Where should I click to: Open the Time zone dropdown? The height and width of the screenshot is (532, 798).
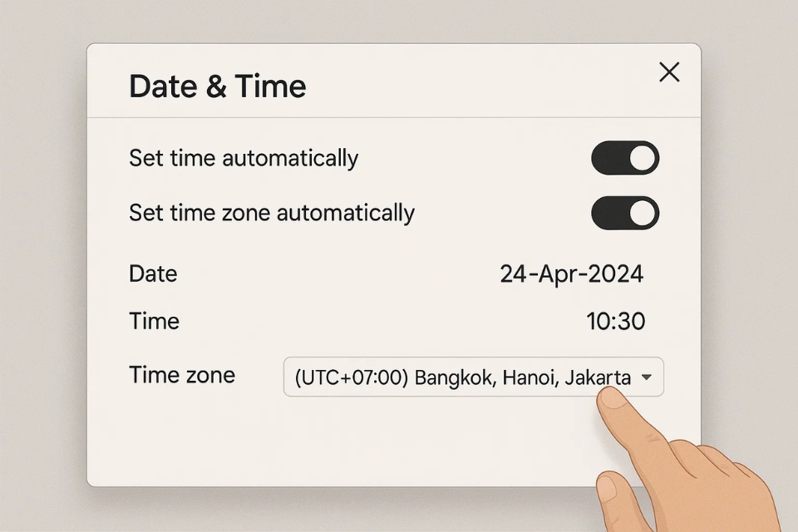point(473,377)
